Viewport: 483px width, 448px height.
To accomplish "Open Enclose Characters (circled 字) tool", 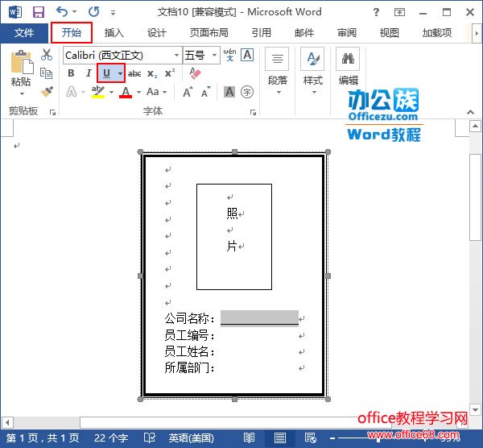I will (247, 92).
